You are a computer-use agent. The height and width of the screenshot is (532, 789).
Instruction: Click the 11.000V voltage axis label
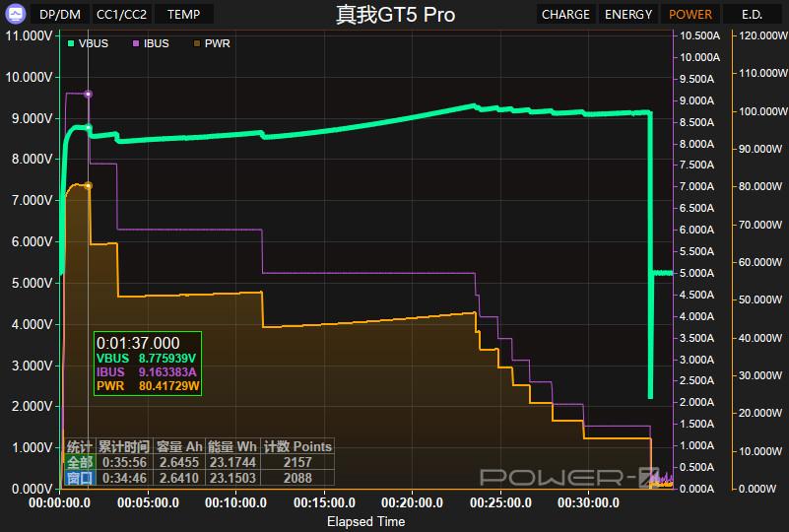point(29,35)
